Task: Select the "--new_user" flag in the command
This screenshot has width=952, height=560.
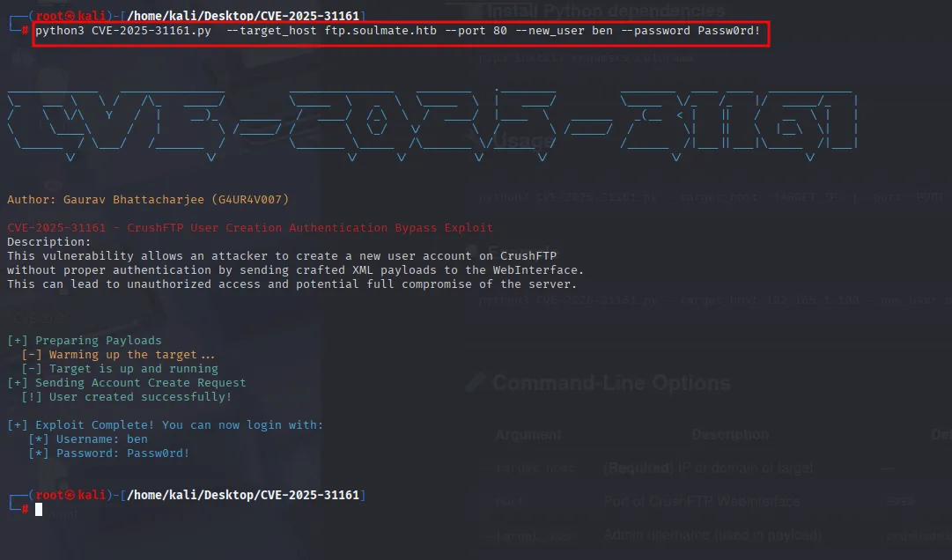Action: tap(550, 30)
